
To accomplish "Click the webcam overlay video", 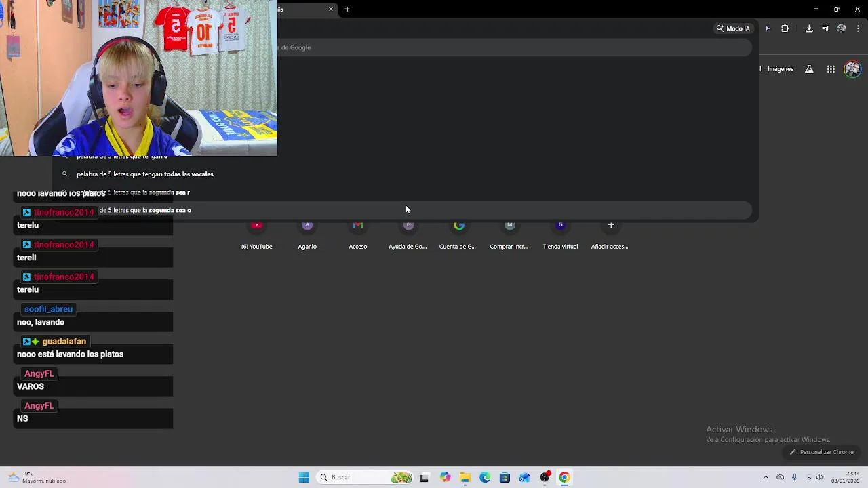I will coord(138,78).
